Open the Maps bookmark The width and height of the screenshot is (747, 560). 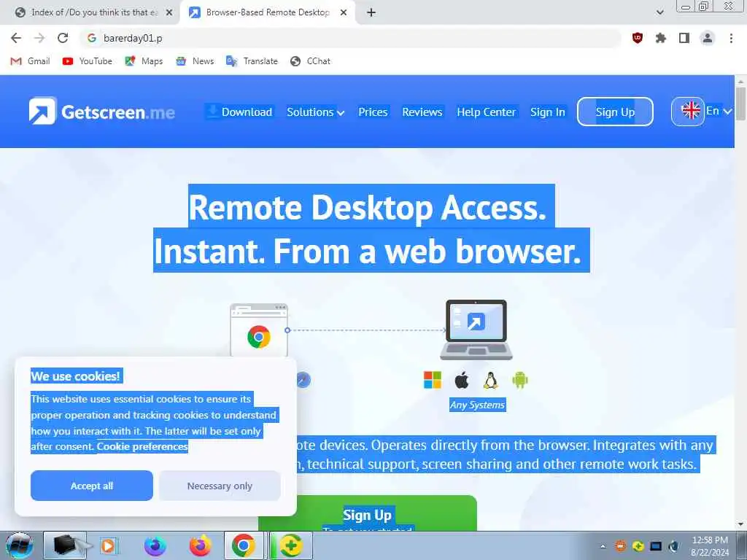(144, 61)
